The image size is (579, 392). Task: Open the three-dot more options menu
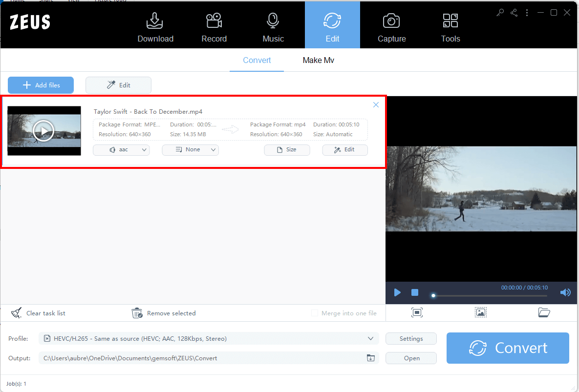click(527, 13)
